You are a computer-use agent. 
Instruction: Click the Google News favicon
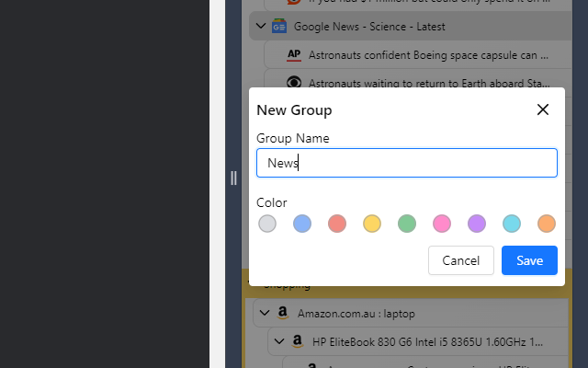279,27
